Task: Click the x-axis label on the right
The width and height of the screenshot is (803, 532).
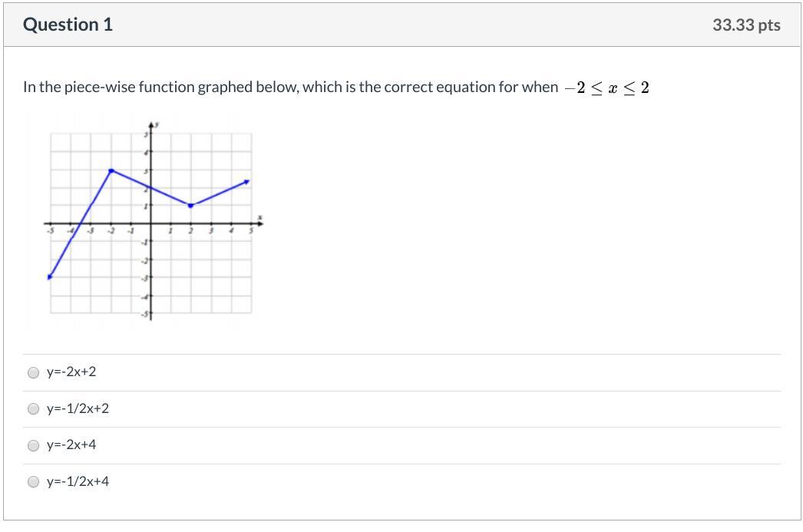Action: [259, 216]
